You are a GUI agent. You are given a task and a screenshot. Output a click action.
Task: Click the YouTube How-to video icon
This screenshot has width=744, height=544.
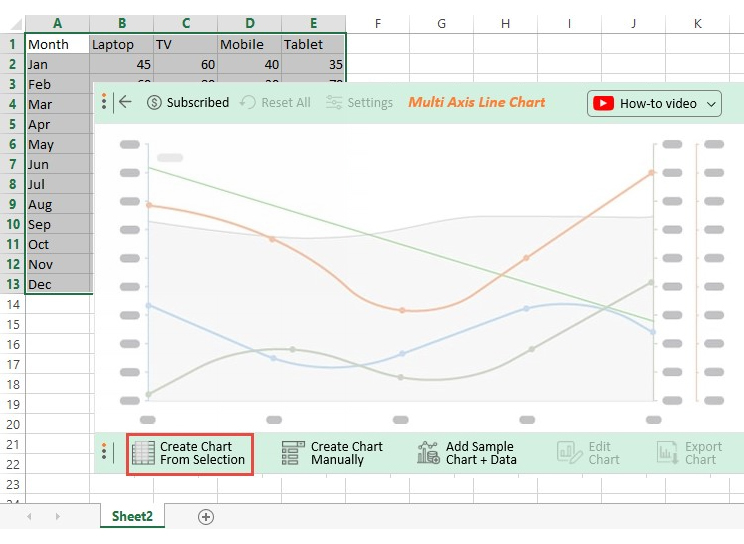(603, 103)
